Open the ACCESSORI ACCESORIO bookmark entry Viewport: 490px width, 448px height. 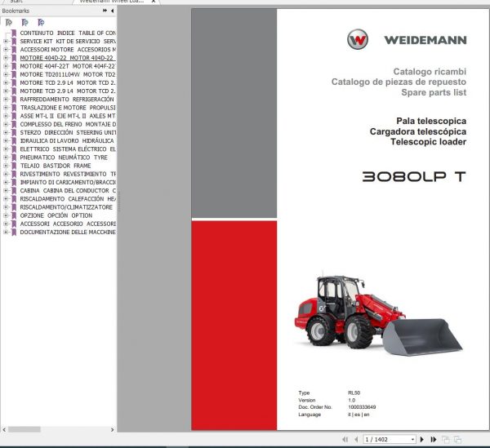click(x=68, y=224)
